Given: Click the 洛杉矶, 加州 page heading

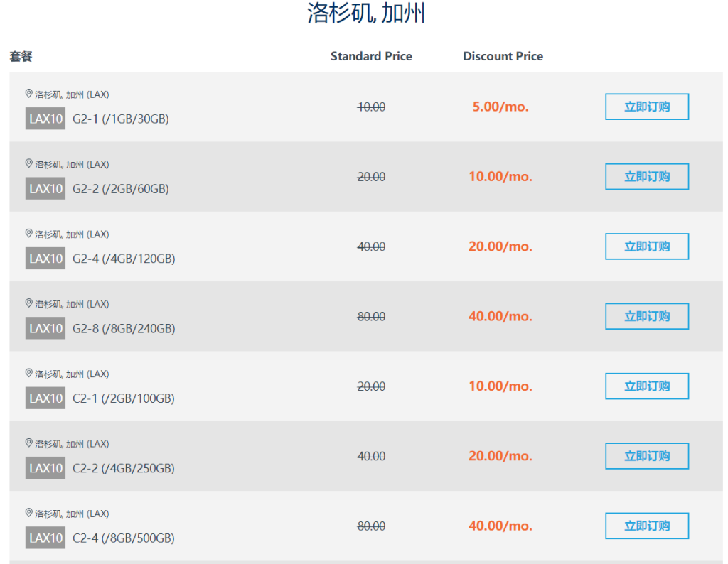Looking at the screenshot, I should pos(366,13).
